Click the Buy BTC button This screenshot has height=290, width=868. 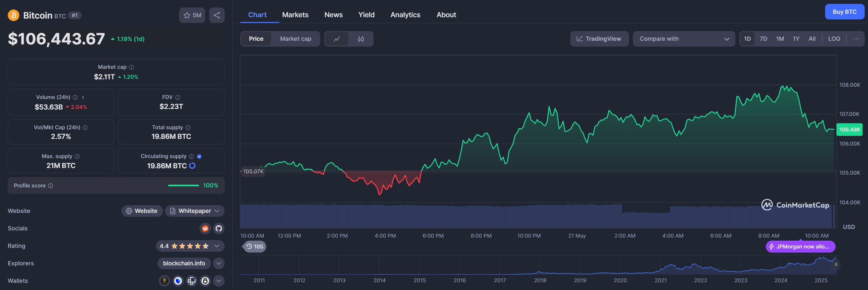[844, 12]
